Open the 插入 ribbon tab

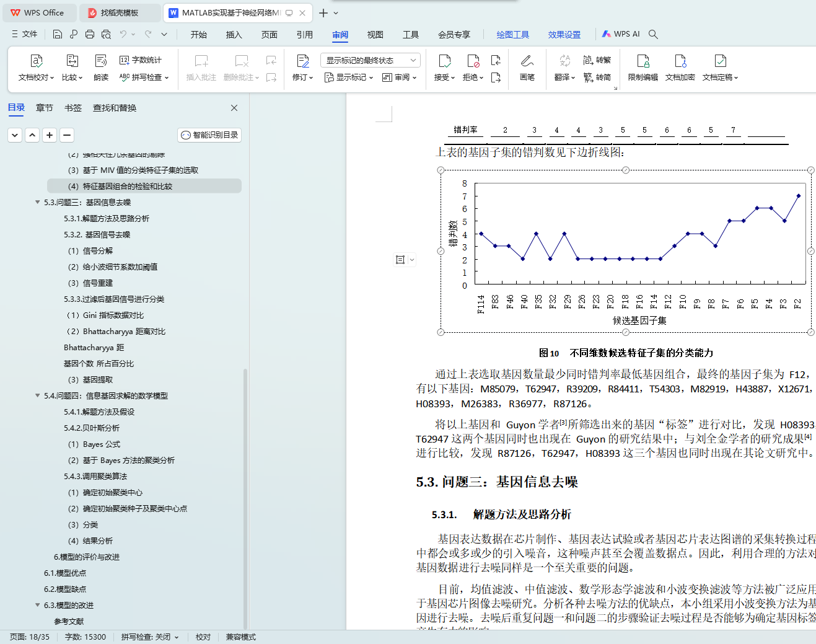point(234,35)
